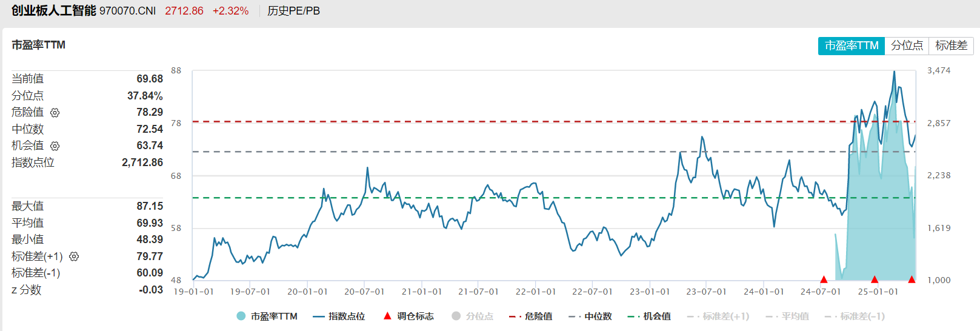
Task: Toggle the 机会值 green dashed legend item
Action: [x=650, y=316]
